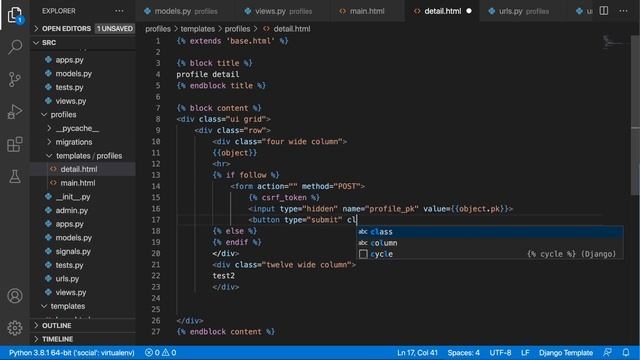Select the 'class' autocomplete suggestion
The width and height of the screenshot is (640, 360).
(489, 232)
